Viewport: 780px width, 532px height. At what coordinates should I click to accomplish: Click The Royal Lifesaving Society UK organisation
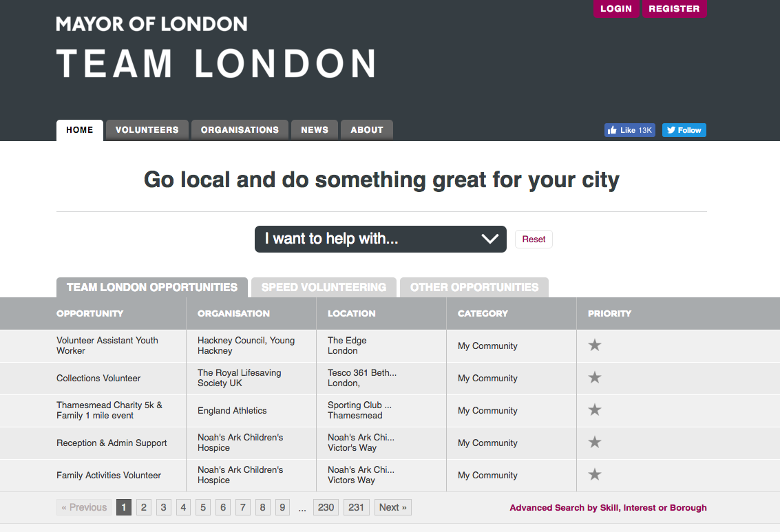(240, 378)
